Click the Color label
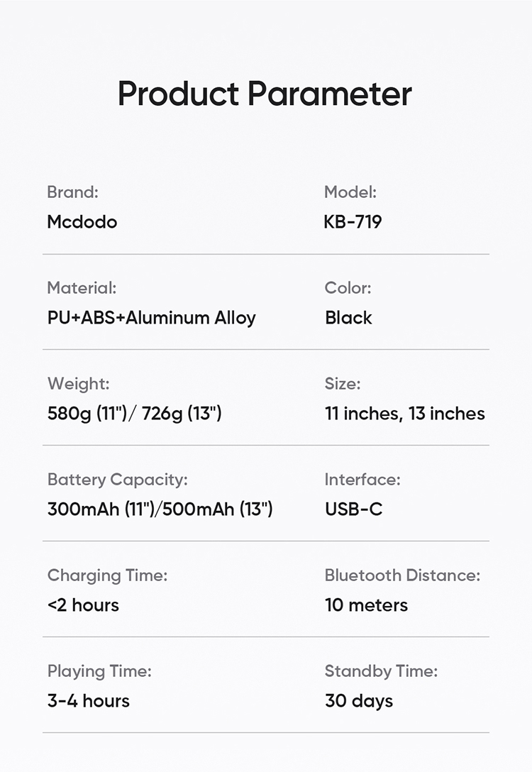Viewport: 532px width, 772px height. [348, 287]
